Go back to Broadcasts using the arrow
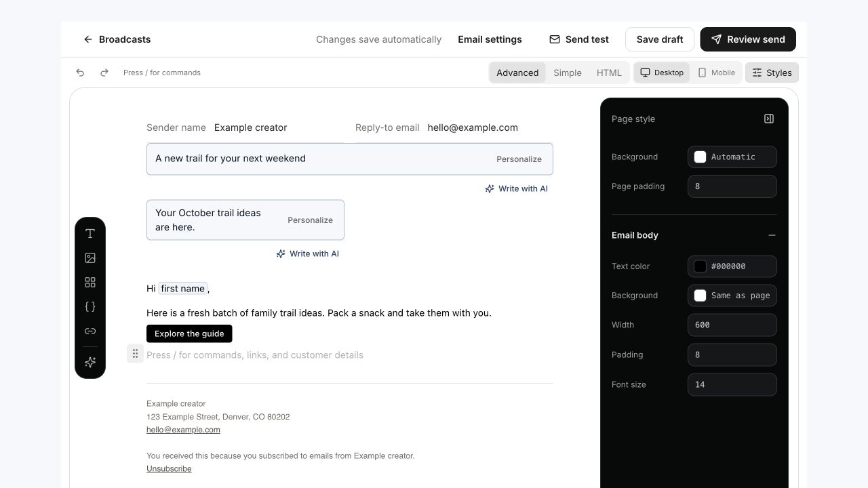Image resolution: width=868 pixels, height=488 pixels. coord(87,39)
